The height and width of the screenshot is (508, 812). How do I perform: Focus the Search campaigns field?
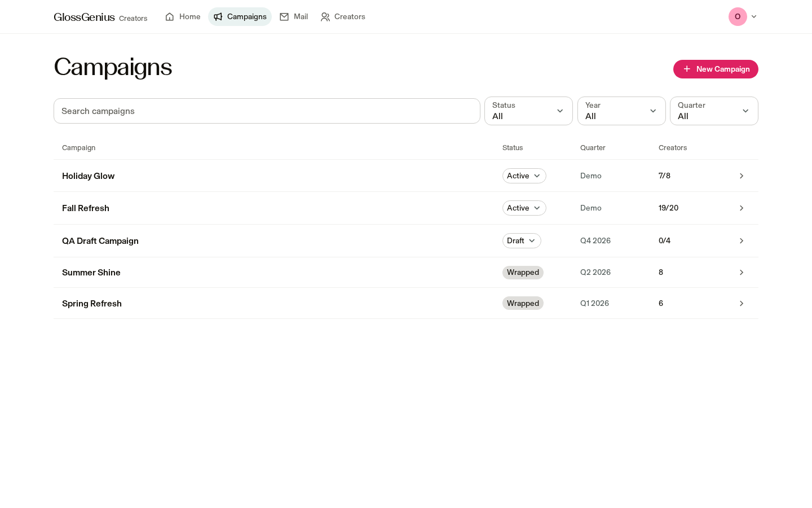267,111
